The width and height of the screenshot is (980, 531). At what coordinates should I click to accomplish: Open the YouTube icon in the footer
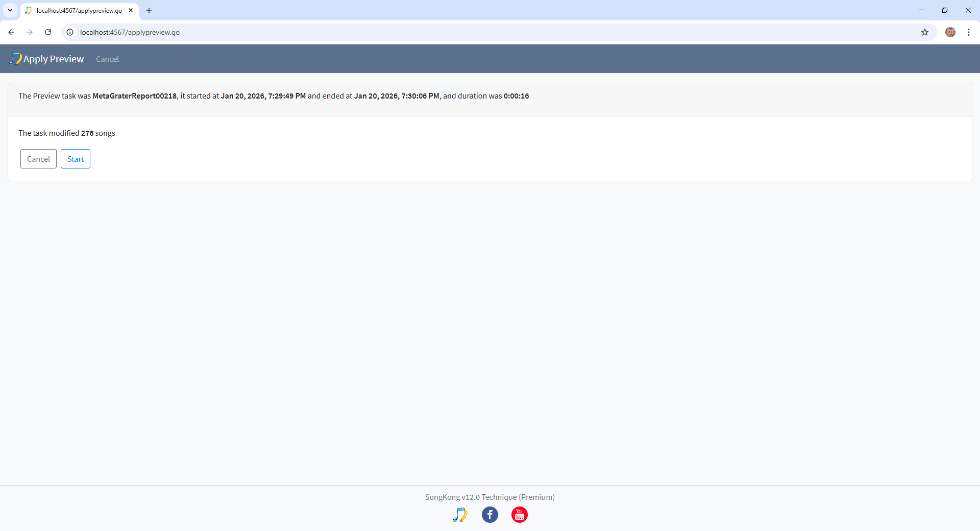click(519, 515)
